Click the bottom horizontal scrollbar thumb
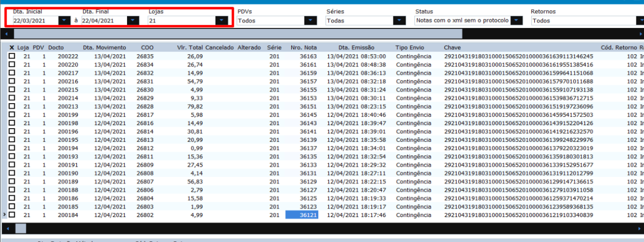 (20, 228)
